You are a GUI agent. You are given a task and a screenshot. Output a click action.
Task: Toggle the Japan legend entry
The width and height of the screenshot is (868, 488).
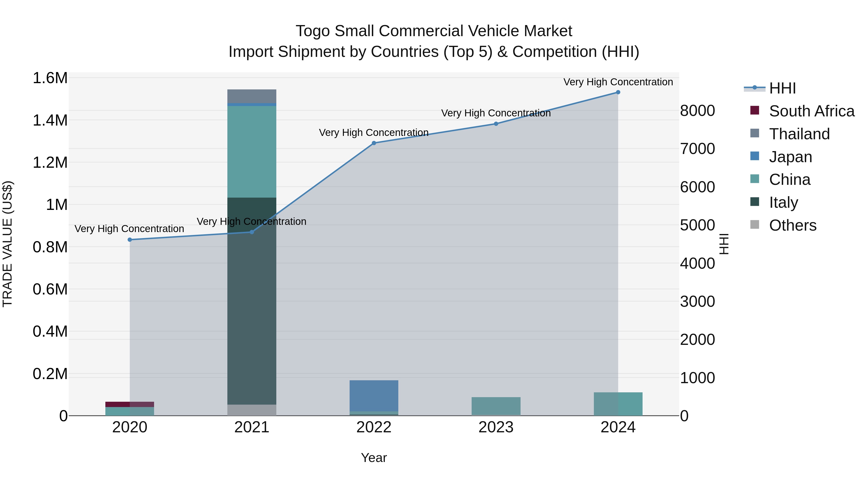[x=781, y=157]
